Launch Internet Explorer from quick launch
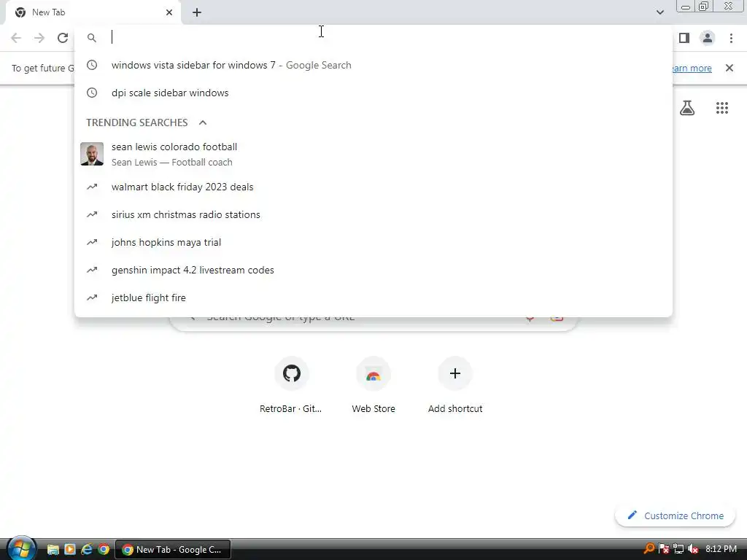This screenshot has height=560, width=747. (87, 550)
